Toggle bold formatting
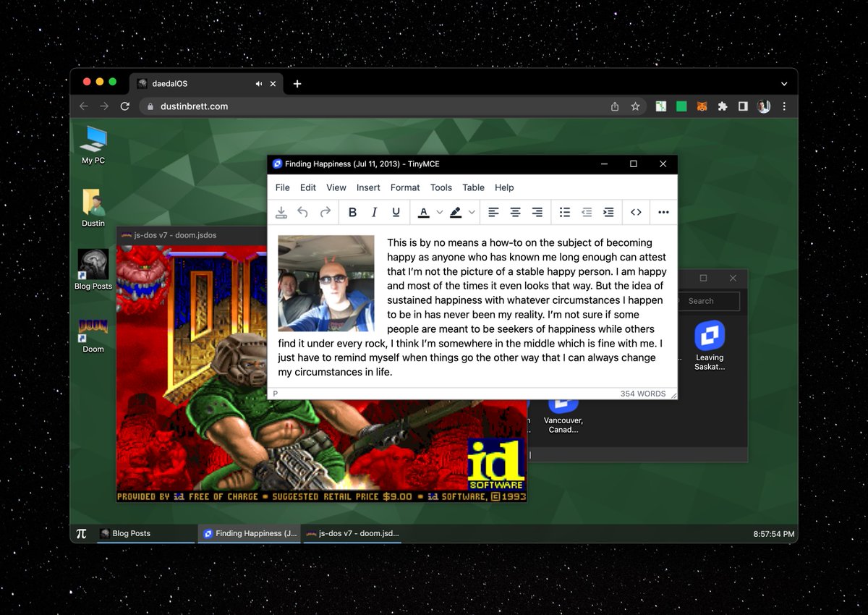The height and width of the screenshot is (615, 868). [352, 212]
